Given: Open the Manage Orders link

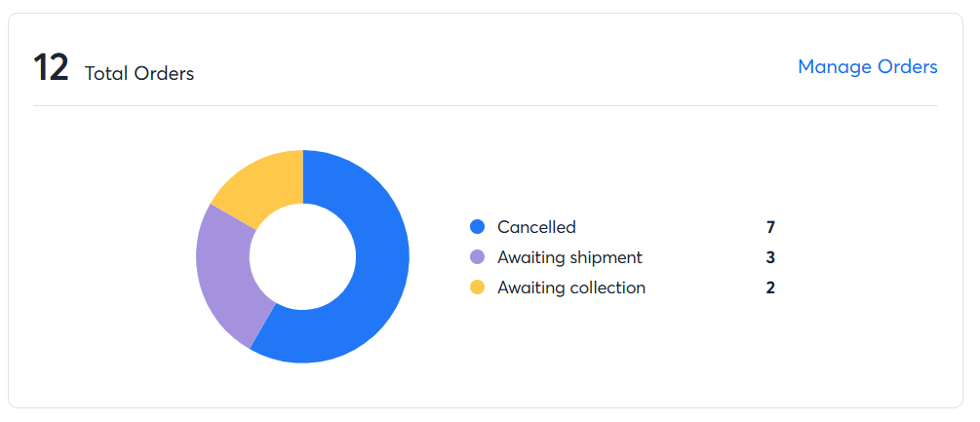Looking at the screenshot, I should 867,67.
